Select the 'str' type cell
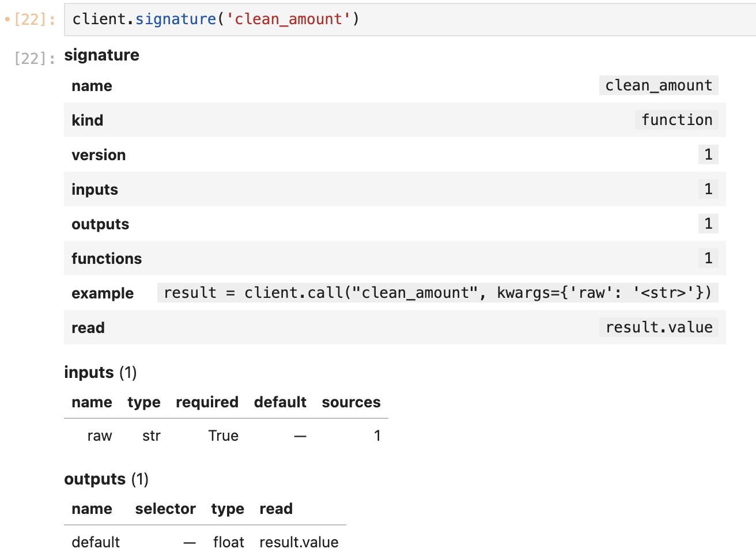The height and width of the screenshot is (560, 756). point(152,436)
